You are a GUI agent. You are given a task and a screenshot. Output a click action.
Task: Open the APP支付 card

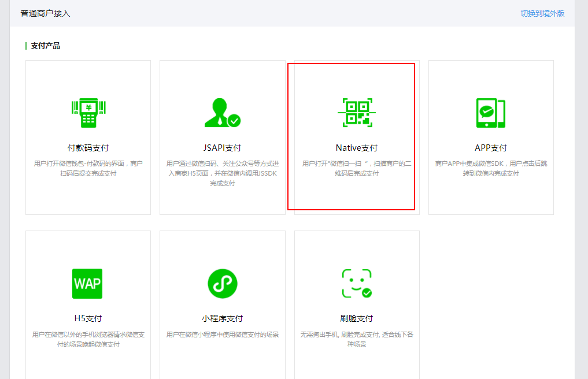pos(491,138)
